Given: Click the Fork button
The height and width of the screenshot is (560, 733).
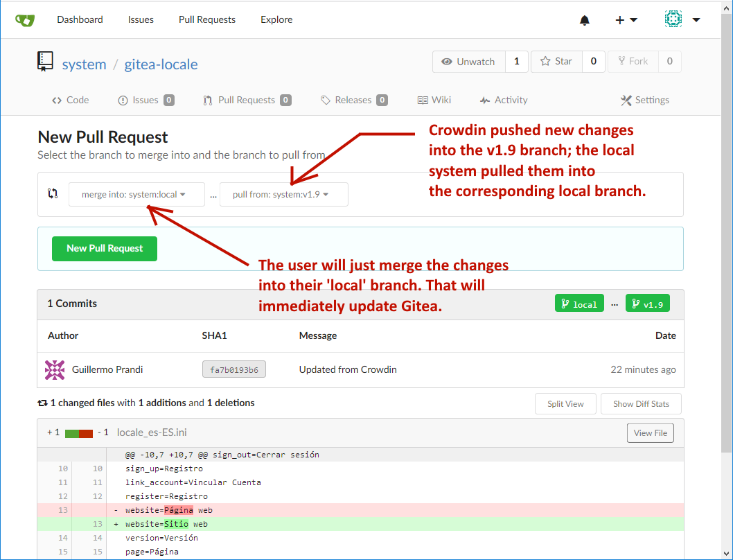Looking at the screenshot, I should 633,62.
